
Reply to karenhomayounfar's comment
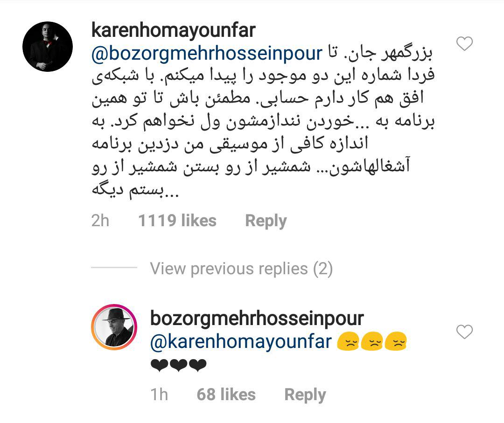point(266,221)
